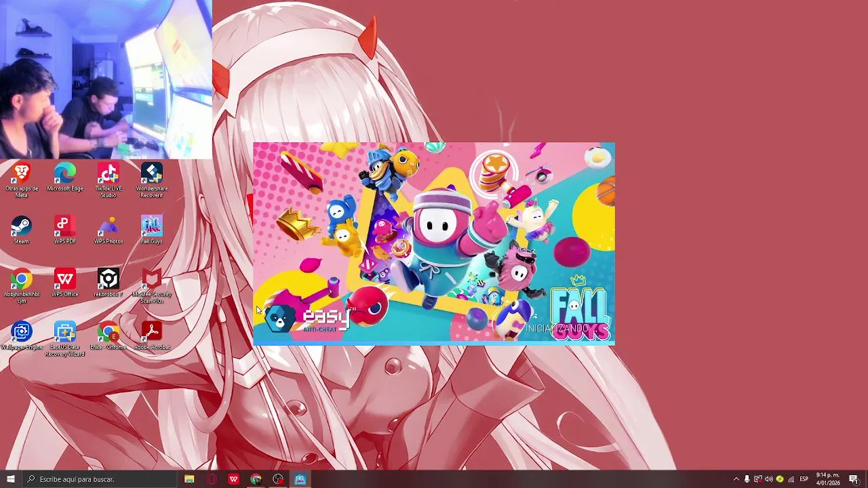
Task: Open the WPS PDF shortcut
Action: 65,230
